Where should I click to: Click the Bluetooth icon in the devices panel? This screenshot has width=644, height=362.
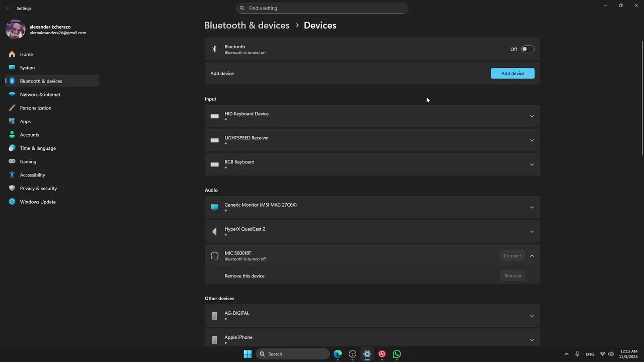click(214, 49)
